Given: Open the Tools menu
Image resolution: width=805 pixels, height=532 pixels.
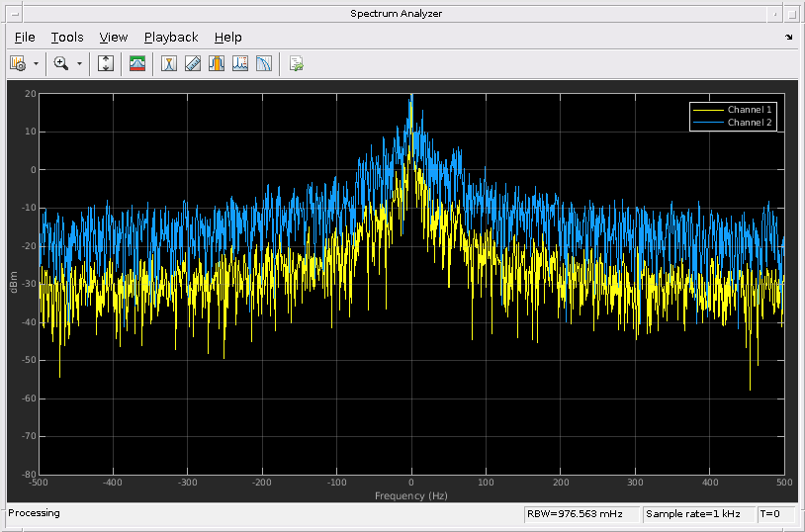Looking at the screenshot, I should pyautogui.click(x=67, y=38).
